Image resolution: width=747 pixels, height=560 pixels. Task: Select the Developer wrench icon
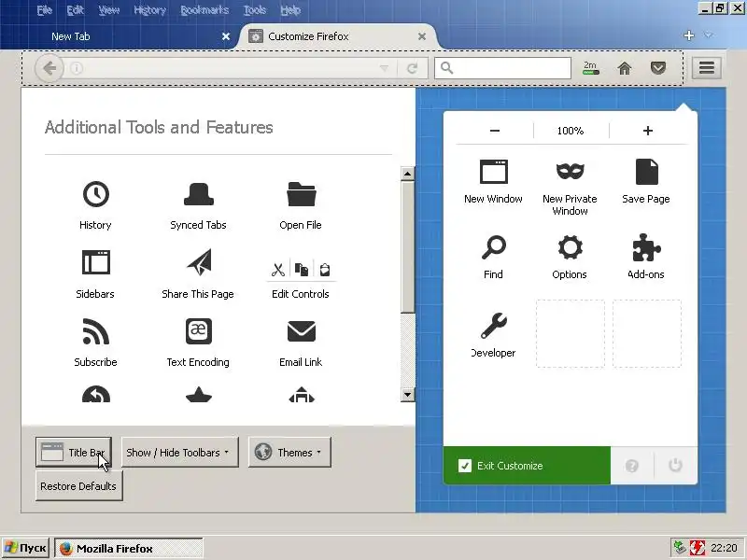(494, 325)
